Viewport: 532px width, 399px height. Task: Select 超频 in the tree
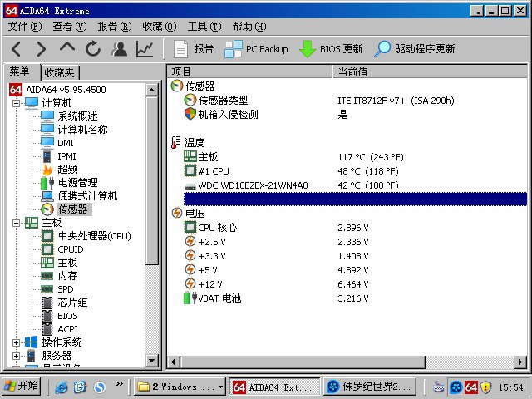[66, 170]
